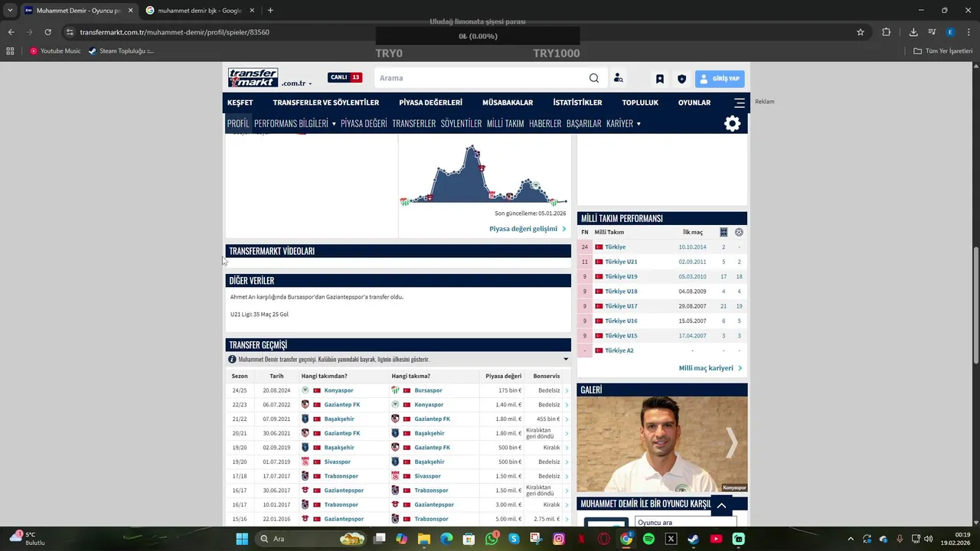
Task: Click Oyuncu ara player input field
Action: tap(685, 523)
